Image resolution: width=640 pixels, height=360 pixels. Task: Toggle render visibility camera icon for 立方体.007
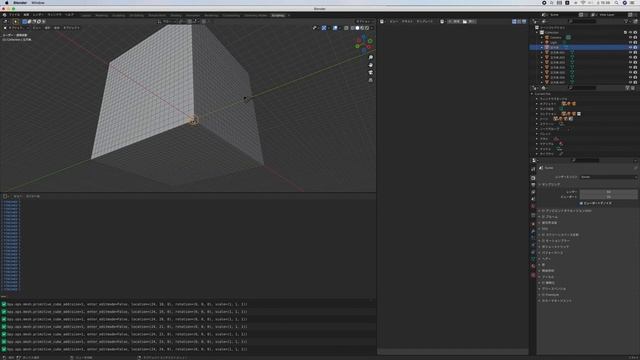point(635,82)
